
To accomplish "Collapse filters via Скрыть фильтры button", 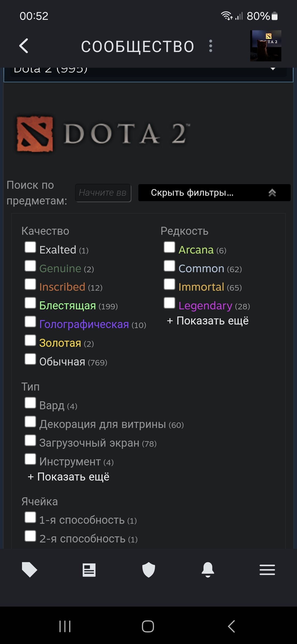I will (214, 193).
